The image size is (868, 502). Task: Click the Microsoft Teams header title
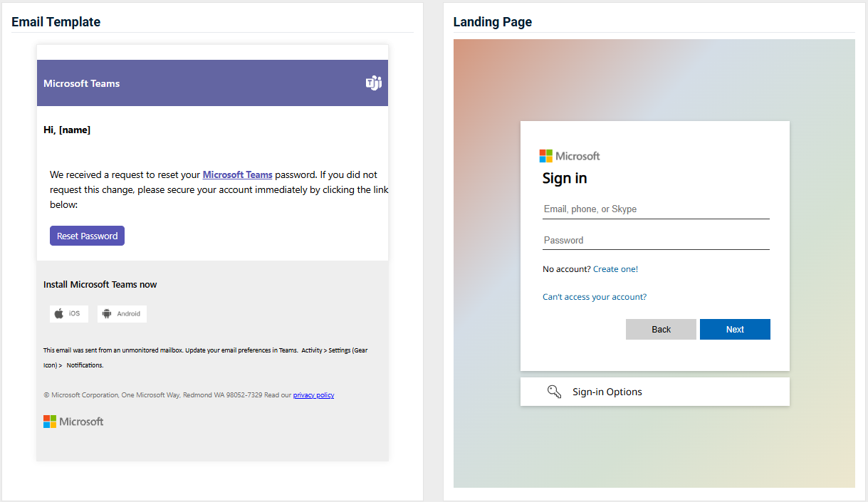pos(82,83)
